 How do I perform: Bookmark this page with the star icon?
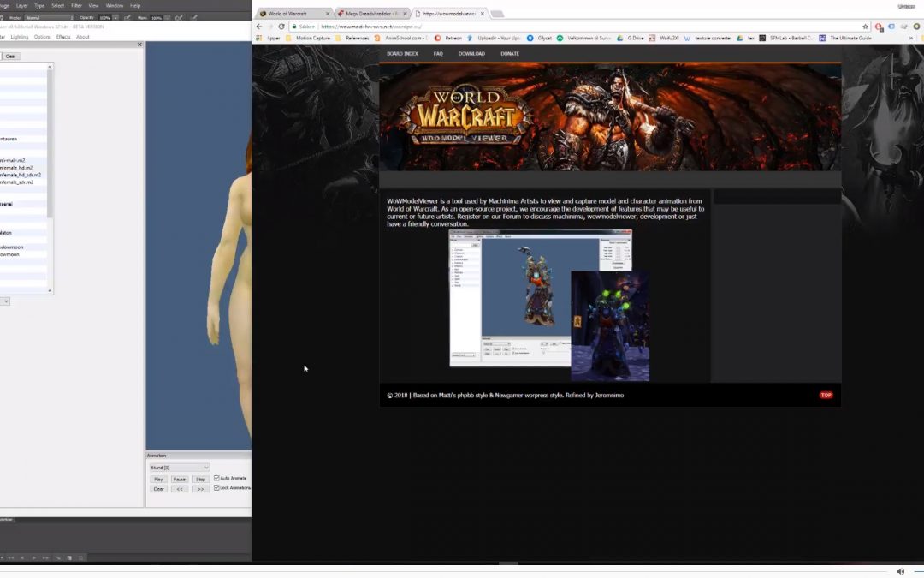(865, 27)
